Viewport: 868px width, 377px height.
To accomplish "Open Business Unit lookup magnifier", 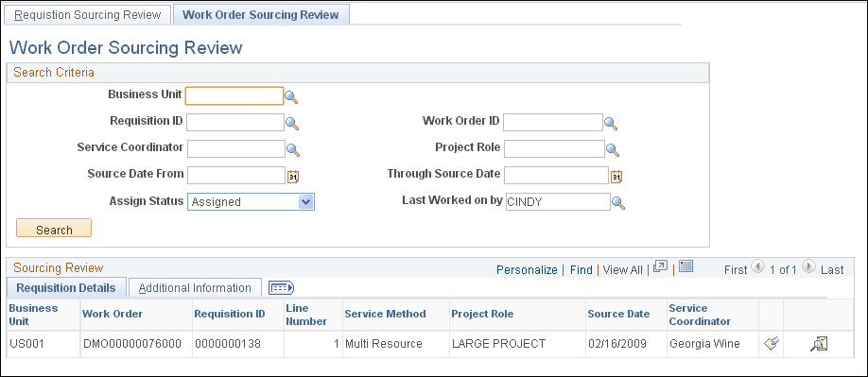I will tap(291, 97).
